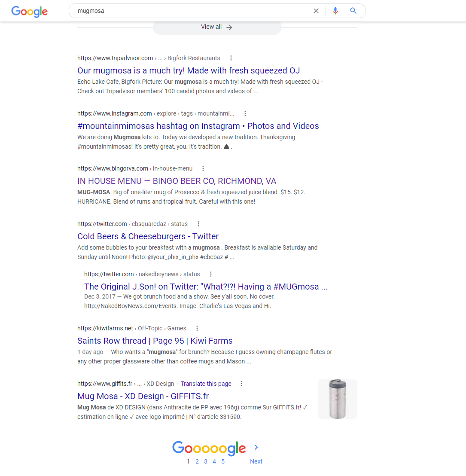Go to results page 5
Image resolution: width=466 pixels, height=476 pixels.
click(223, 461)
